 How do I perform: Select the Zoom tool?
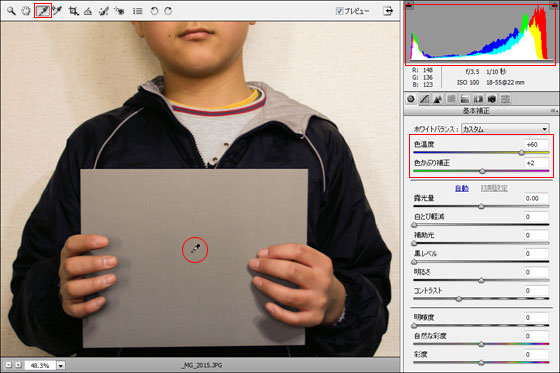pyautogui.click(x=11, y=11)
